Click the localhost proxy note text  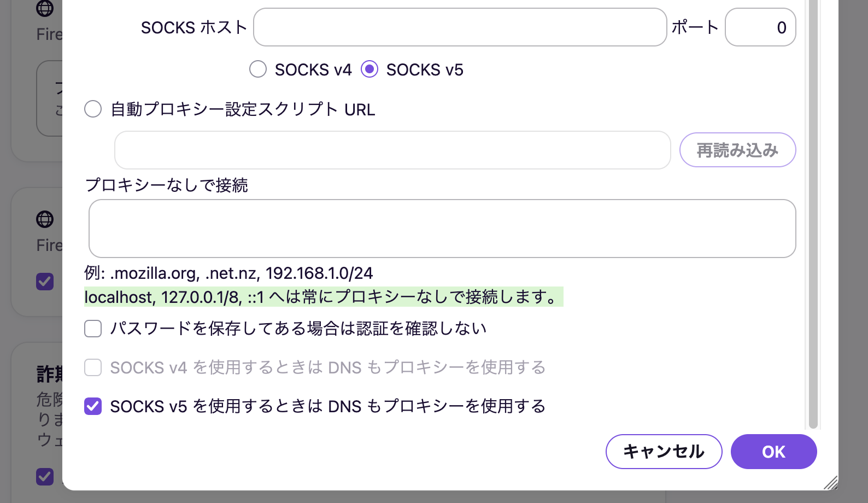point(324,297)
